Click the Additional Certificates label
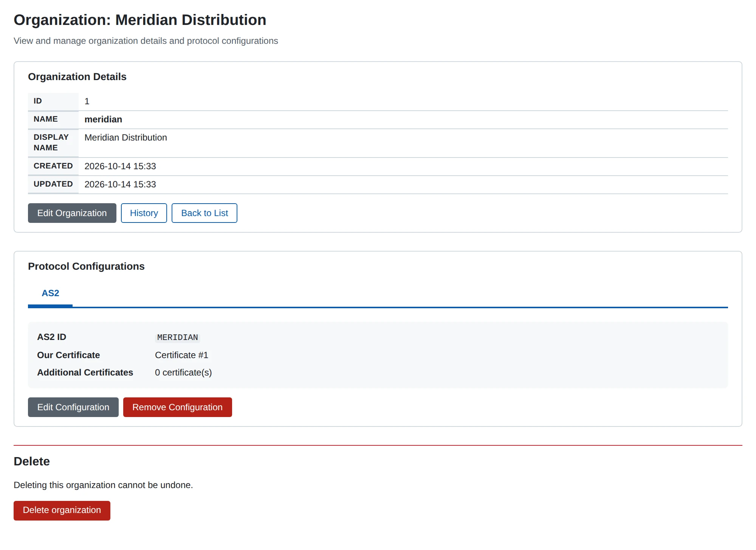 click(85, 372)
